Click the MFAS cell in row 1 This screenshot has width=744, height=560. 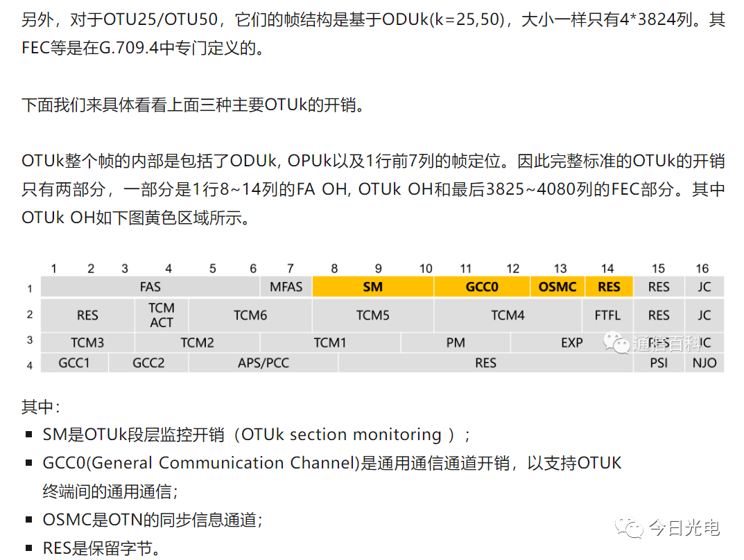[286, 286]
